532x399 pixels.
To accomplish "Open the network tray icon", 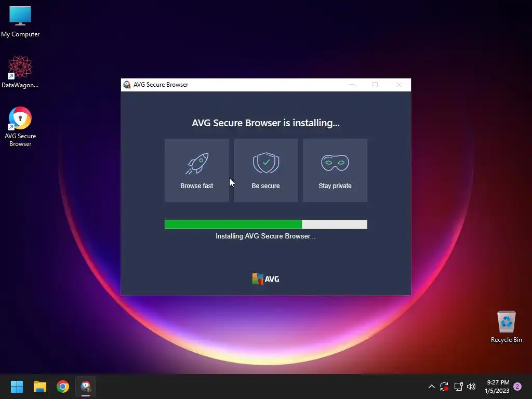I will pyautogui.click(x=458, y=387).
